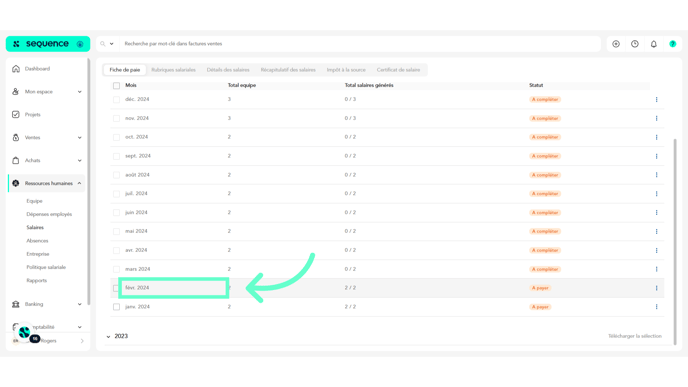The image size is (688, 387).
Task: Check the sept. 2024 row checkbox
Action: [x=116, y=156]
